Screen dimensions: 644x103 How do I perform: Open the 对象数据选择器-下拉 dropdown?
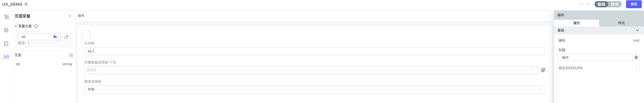point(311,70)
